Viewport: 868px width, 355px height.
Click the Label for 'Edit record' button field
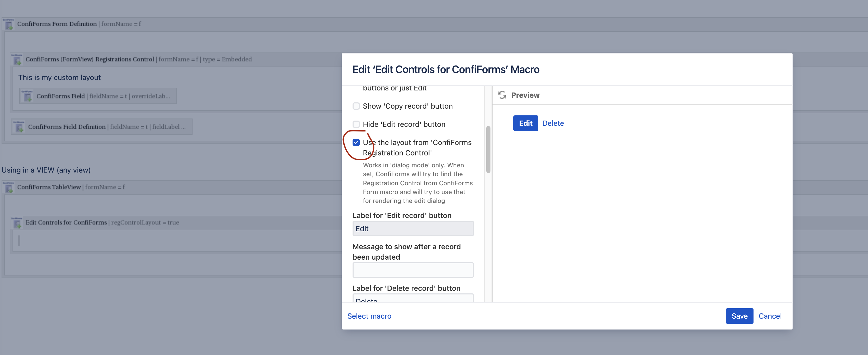pos(413,228)
